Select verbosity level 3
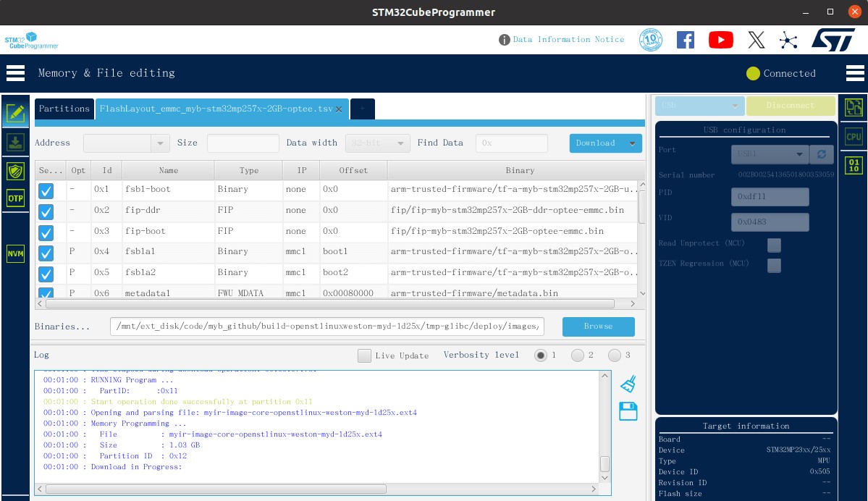Viewport: 868px width, 501px height. click(614, 355)
